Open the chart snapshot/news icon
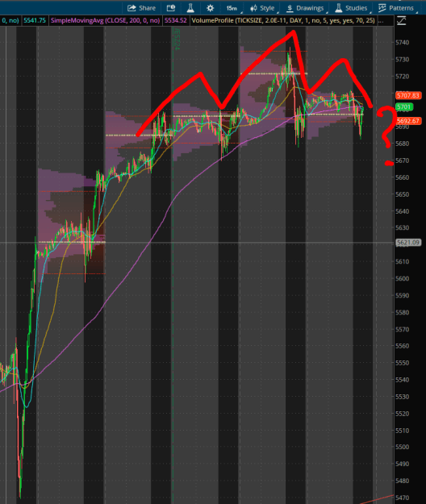The image size is (426, 504). click(171, 8)
